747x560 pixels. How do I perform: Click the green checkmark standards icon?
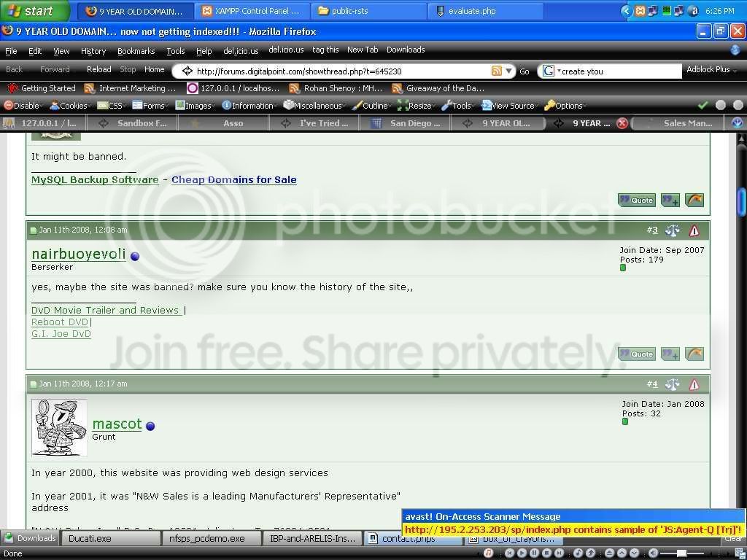[703, 105]
